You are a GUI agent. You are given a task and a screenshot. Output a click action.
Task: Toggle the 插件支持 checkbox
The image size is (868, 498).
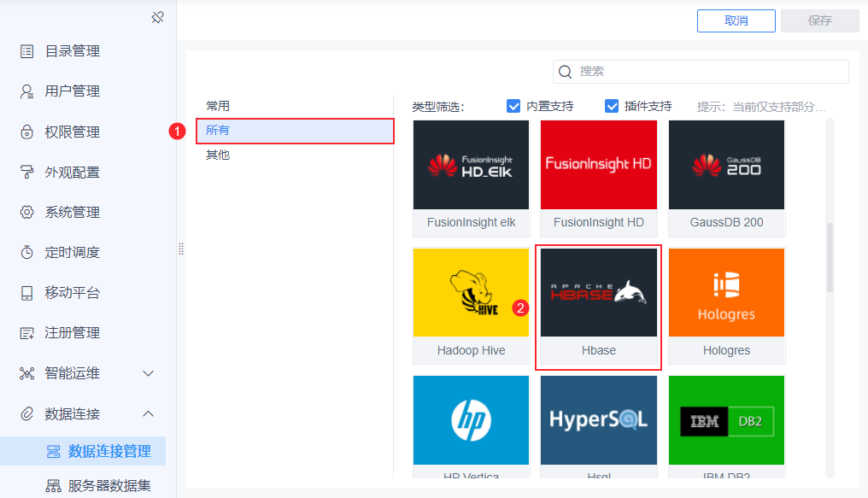pos(612,106)
